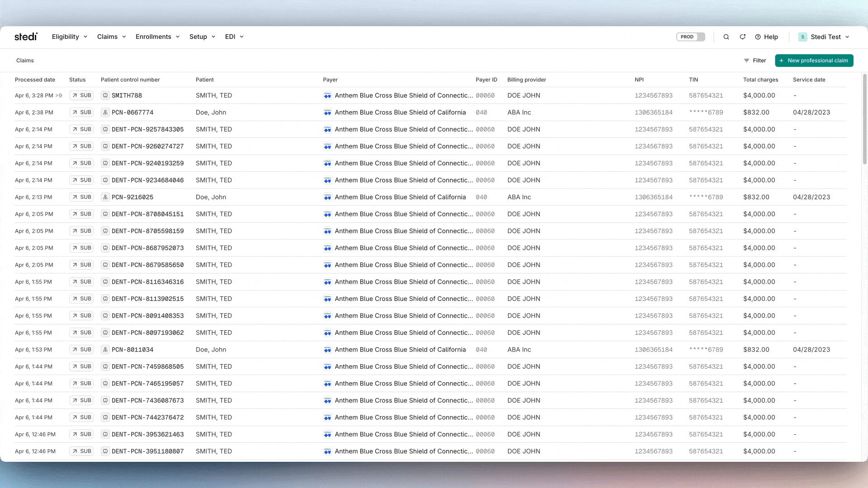Open the EDI navigation menu
Viewport: 868px width, 488px height.
coord(234,37)
